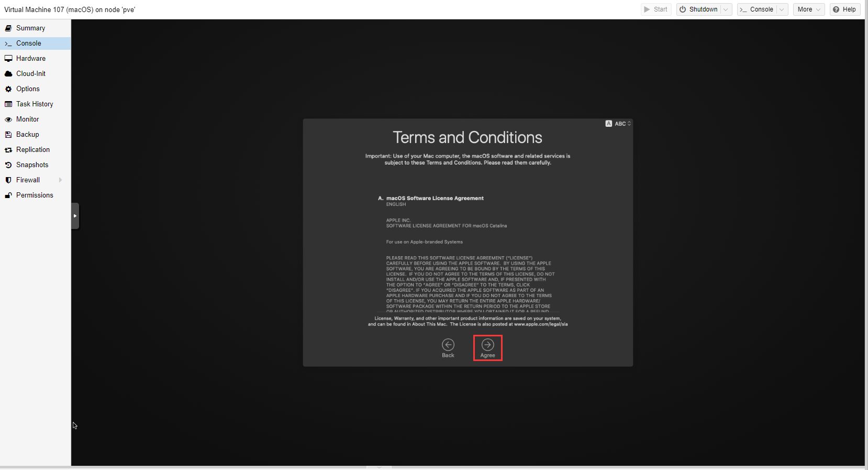Image resolution: width=868 pixels, height=470 pixels.
Task: Open the ABC input source selector
Action: 618,124
